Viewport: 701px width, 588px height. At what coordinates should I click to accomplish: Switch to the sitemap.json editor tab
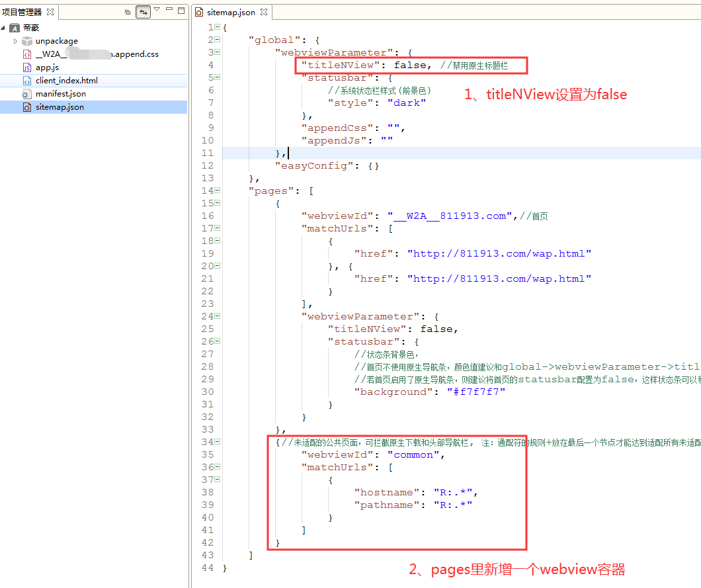pyautogui.click(x=231, y=12)
